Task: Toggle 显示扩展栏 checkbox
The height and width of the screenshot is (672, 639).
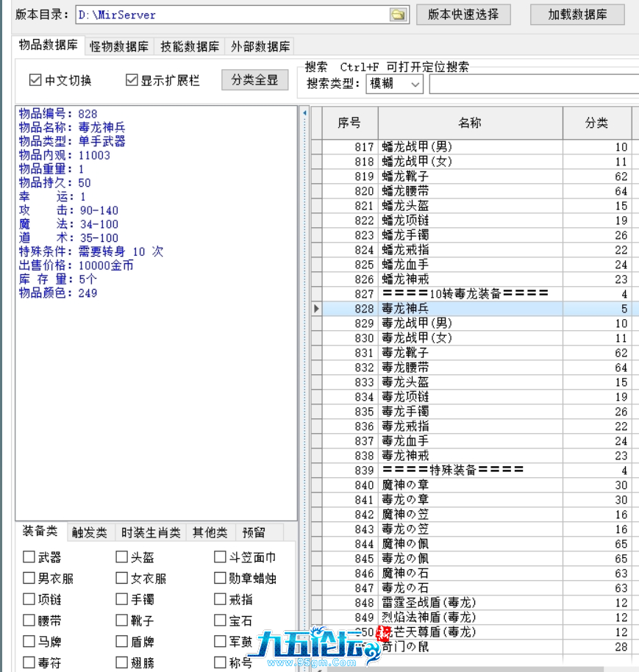Action: coord(132,80)
